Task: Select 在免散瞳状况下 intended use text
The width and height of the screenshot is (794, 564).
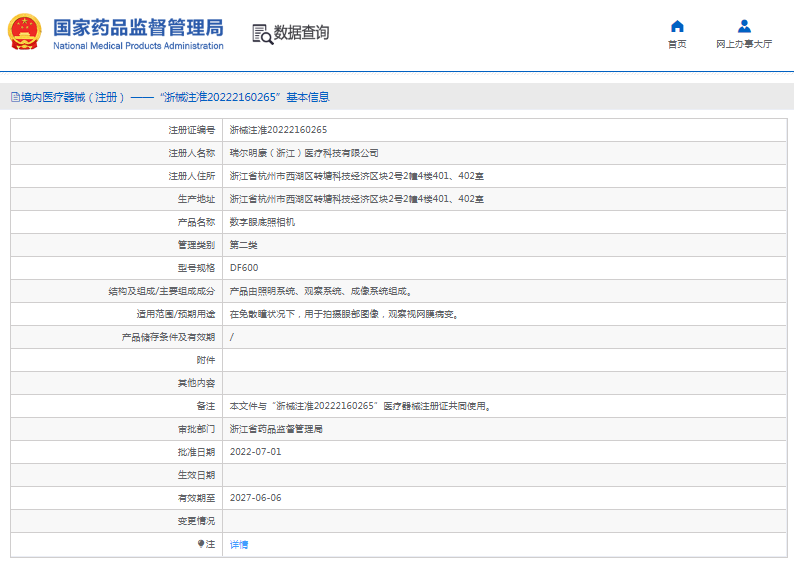Action: point(344,314)
